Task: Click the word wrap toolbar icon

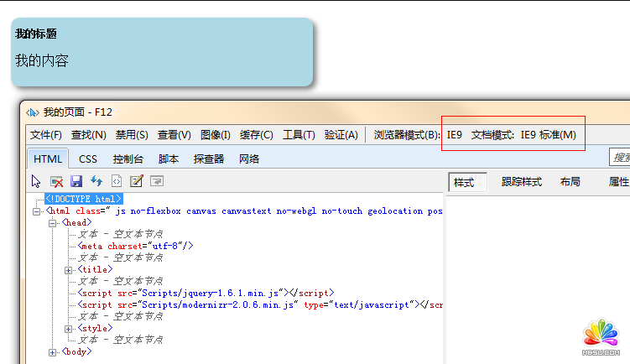Action: click(157, 181)
